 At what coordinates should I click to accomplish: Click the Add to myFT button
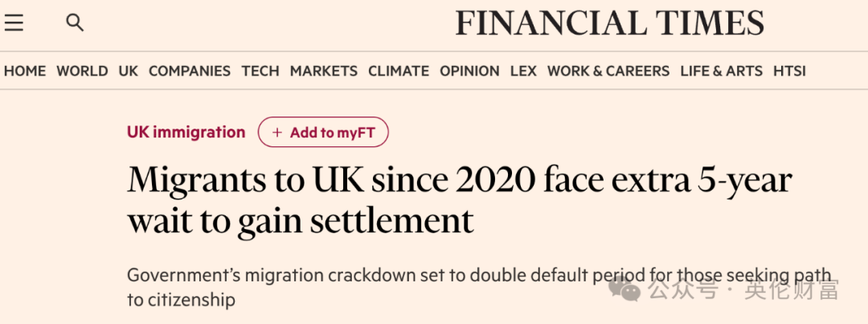(323, 133)
